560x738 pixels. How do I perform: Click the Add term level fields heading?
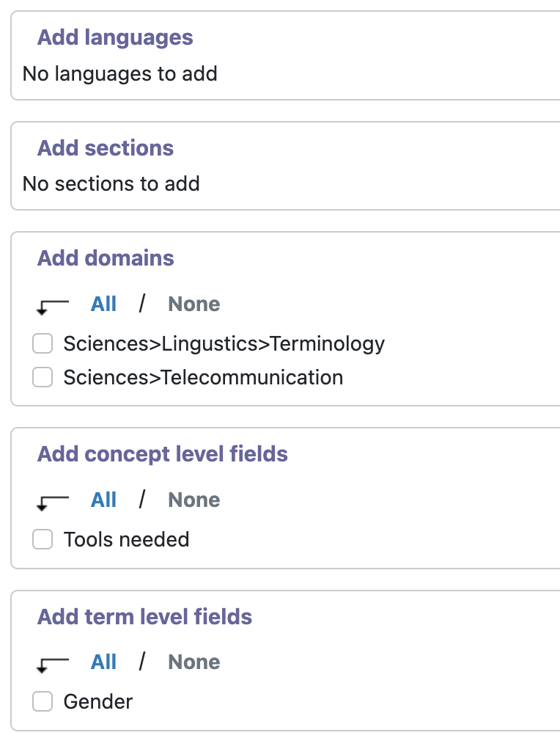click(145, 616)
